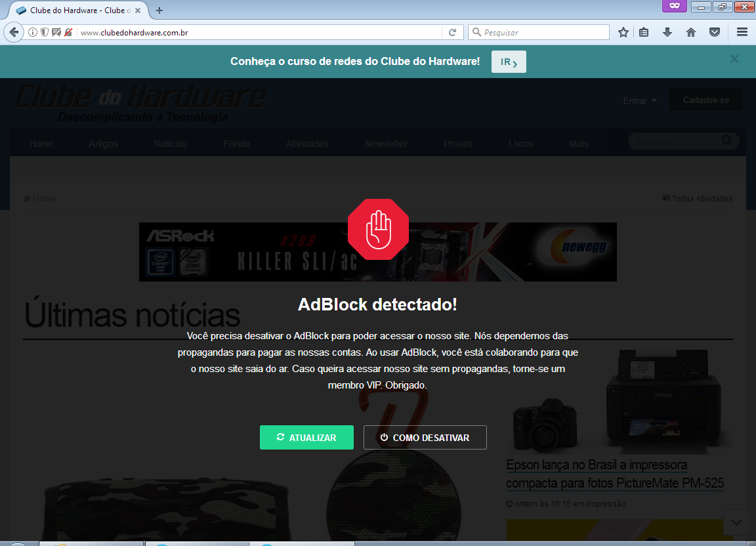Open the Livros menu item
The image size is (756, 546).
pos(520,144)
